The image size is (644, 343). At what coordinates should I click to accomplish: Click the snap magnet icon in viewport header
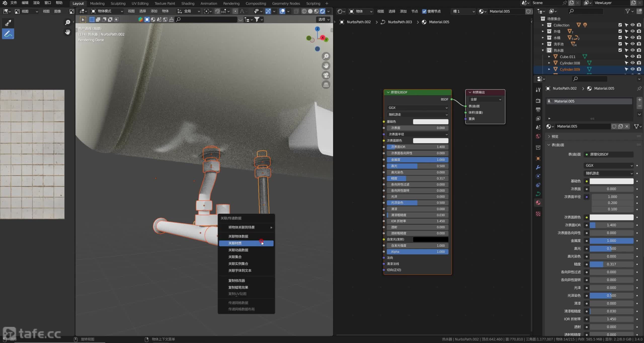(217, 11)
